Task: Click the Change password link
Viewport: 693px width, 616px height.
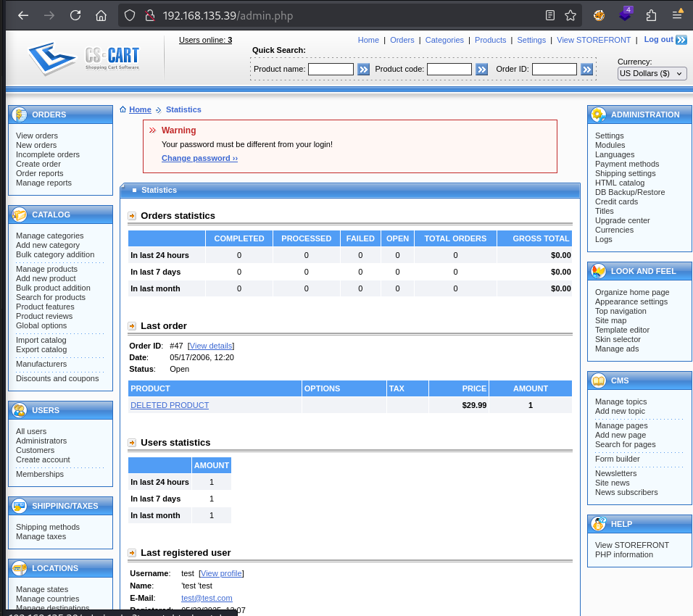Action: pos(199,159)
